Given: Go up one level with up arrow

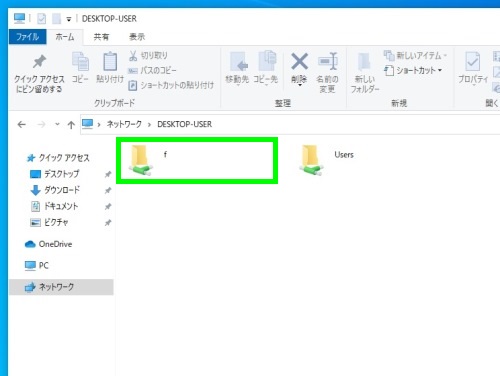Looking at the screenshot, I should [71, 125].
